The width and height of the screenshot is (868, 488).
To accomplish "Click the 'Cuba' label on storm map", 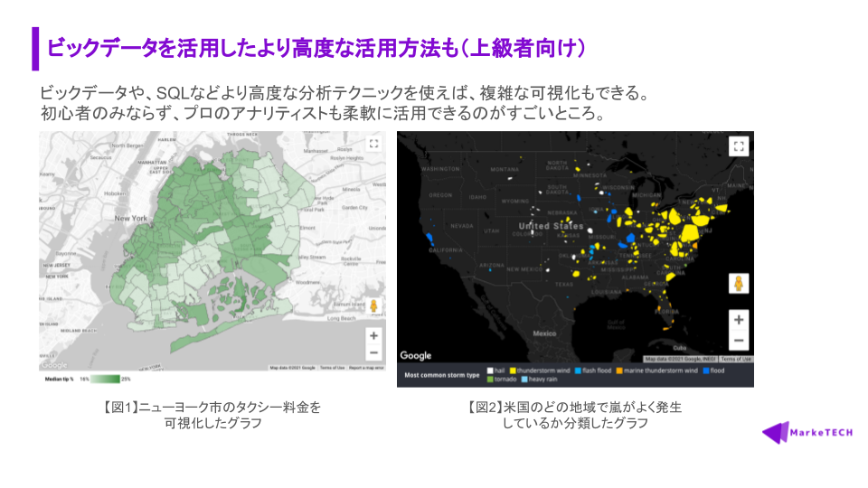I will (x=680, y=348).
